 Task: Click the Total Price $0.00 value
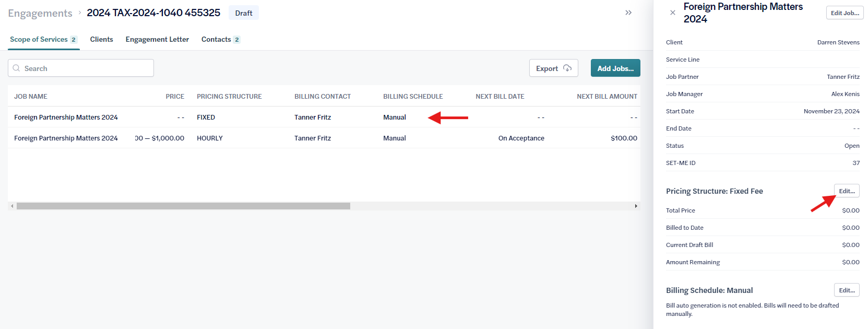[x=851, y=210]
